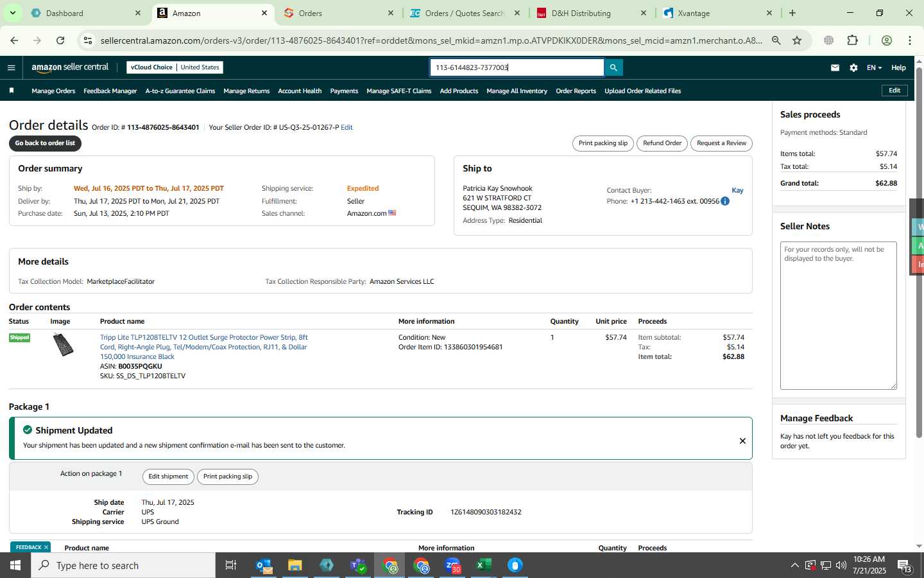Open Manage Returns in the nav bar
Image resolution: width=924 pixels, height=578 pixels.
(x=246, y=91)
